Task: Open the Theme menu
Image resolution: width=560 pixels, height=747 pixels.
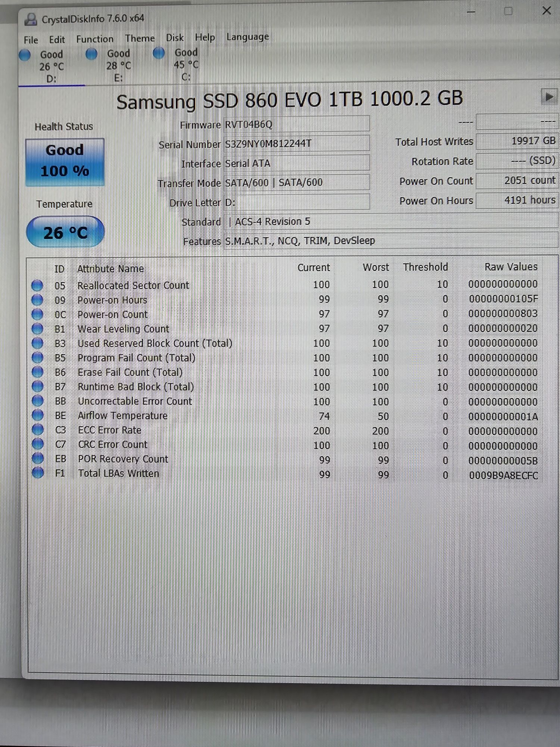Action: pyautogui.click(x=140, y=38)
